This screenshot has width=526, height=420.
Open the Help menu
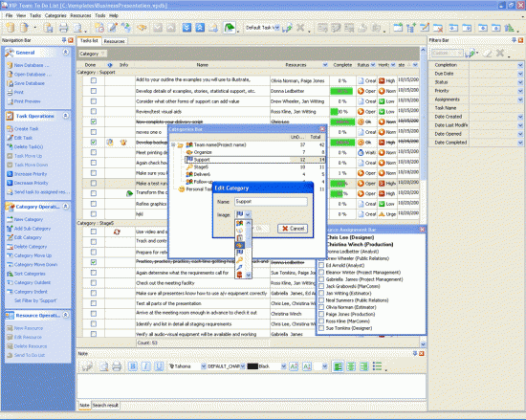click(114, 15)
